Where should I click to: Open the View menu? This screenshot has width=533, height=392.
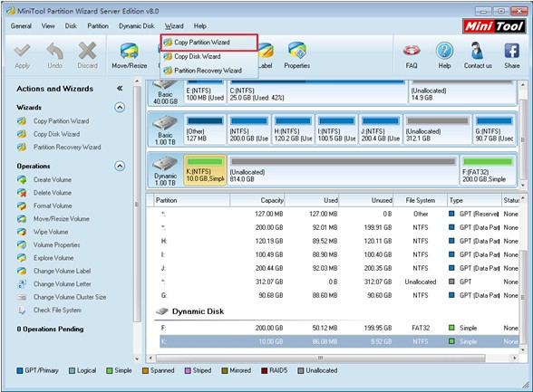pyautogui.click(x=48, y=25)
